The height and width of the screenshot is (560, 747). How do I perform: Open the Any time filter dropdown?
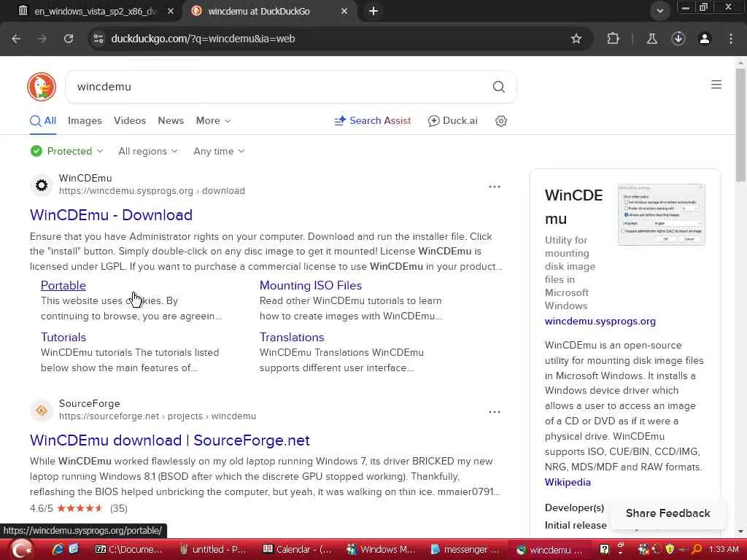pyautogui.click(x=219, y=152)
